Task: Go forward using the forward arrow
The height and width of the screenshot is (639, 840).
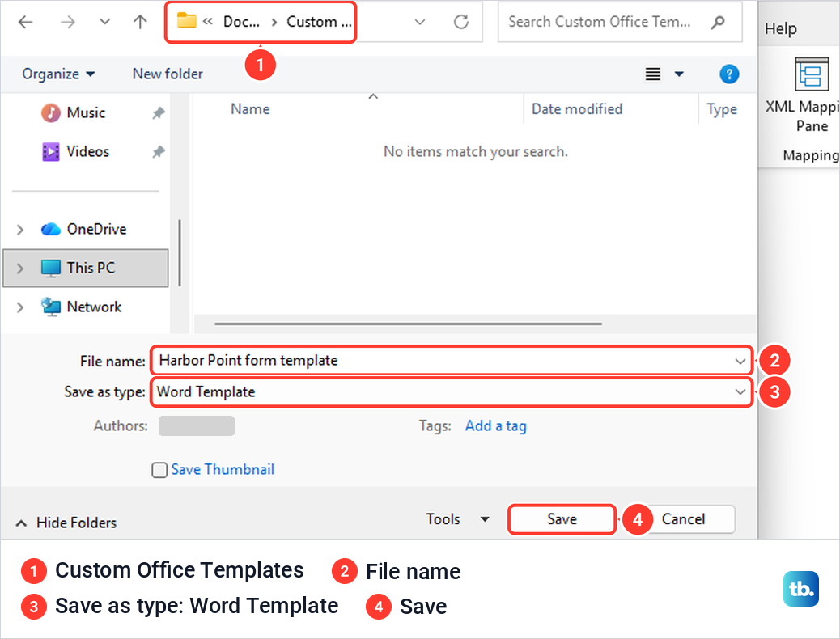Action: [x=67, y=22]
